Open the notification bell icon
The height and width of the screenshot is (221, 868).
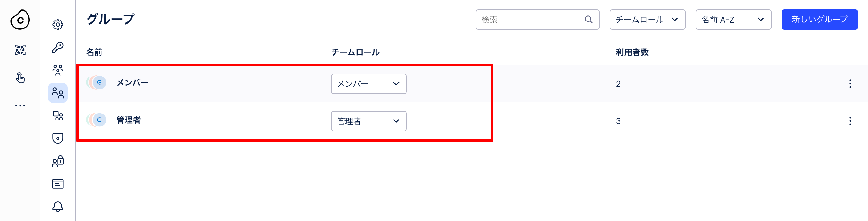[x=58, y=206]
